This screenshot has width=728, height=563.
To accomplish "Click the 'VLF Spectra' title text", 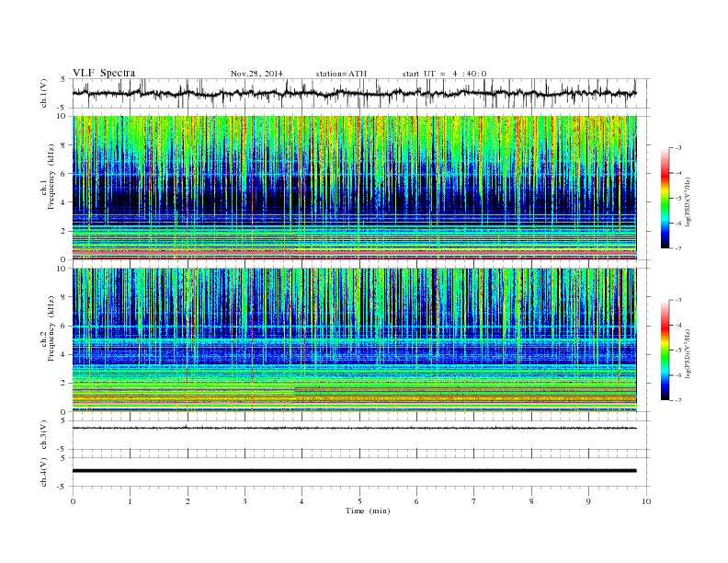I will [104, 73].
